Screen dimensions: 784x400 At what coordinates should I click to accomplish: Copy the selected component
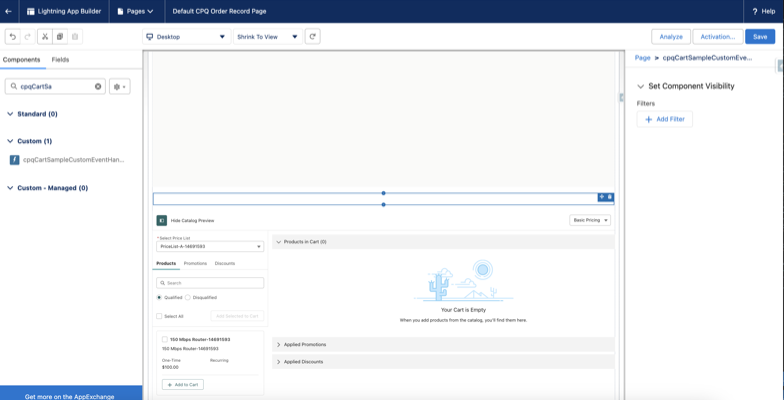pyautogui.click(x=60, y=36)
